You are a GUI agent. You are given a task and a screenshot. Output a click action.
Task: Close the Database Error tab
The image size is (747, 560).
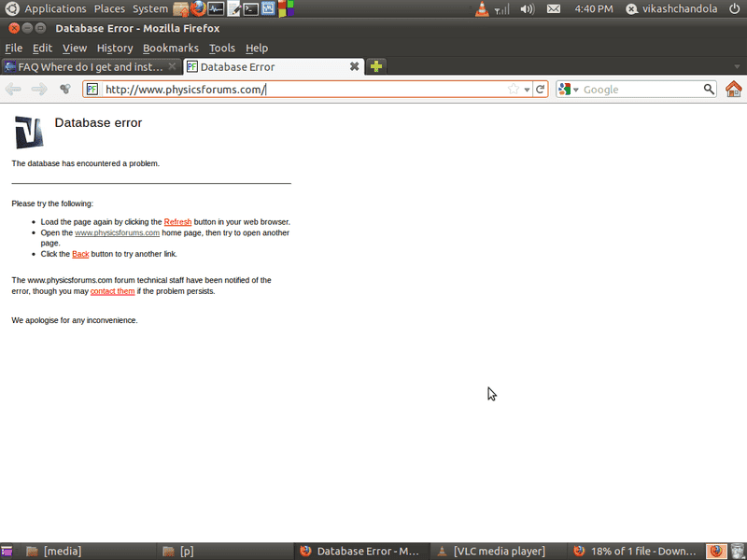tap(355, 66)
